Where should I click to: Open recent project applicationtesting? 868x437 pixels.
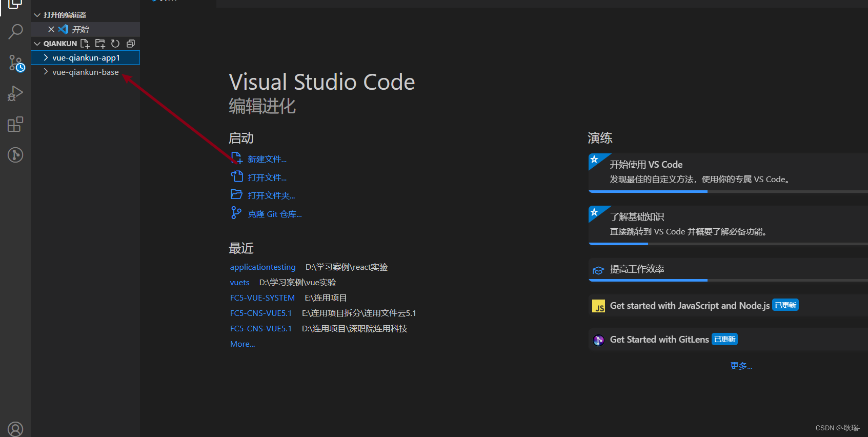263,267
